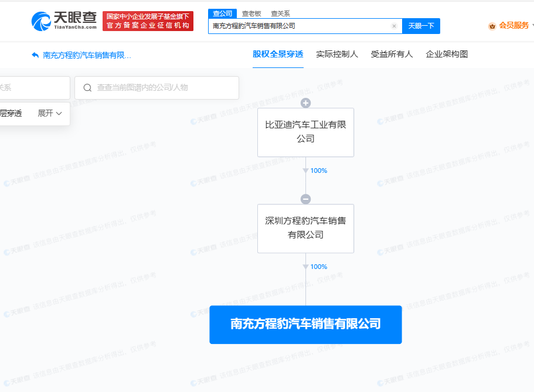Click the 会员服务 crown icon

pos(492,26)
